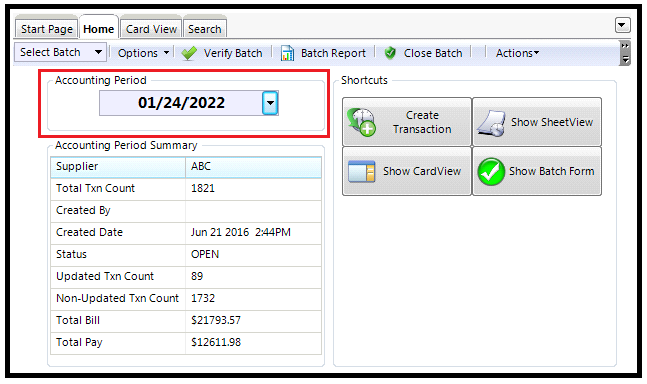Click the Status row label
This screenshot has height=384, width=647.
(71, 254)
